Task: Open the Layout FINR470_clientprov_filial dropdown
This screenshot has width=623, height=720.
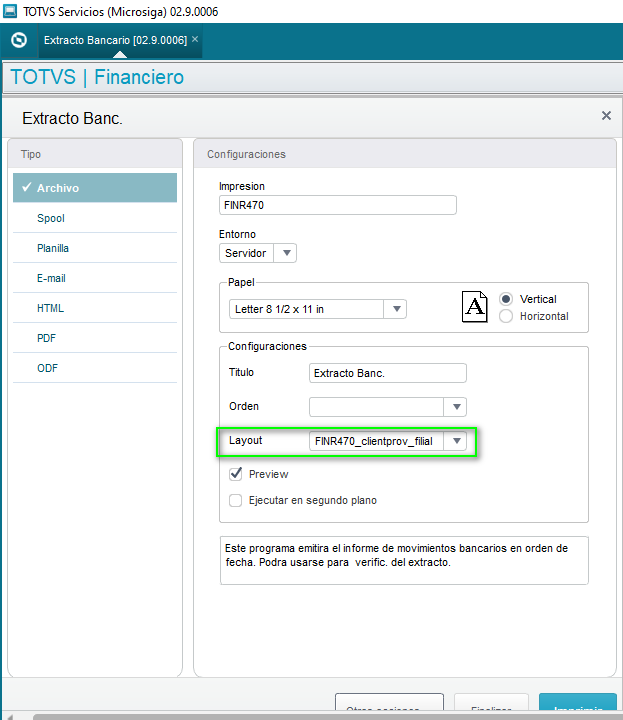Action: coord(388,441)
